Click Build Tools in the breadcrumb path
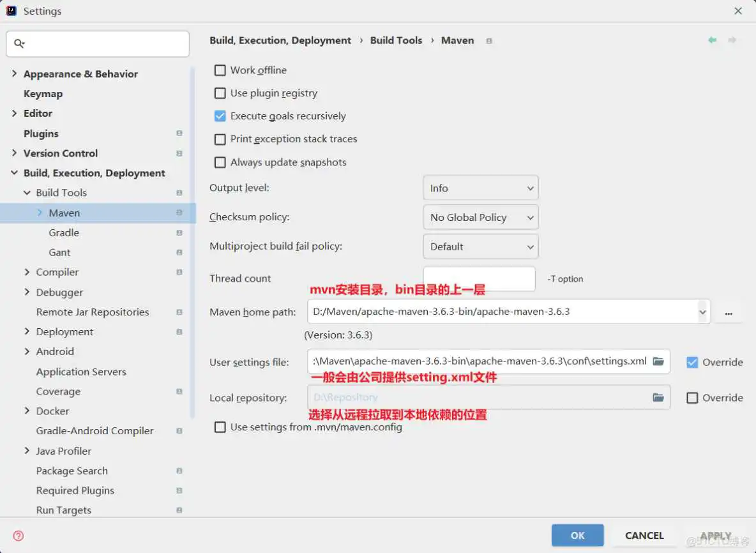Image resolution: width=756 pixels, height=553 pixels. tap(396, 40)
